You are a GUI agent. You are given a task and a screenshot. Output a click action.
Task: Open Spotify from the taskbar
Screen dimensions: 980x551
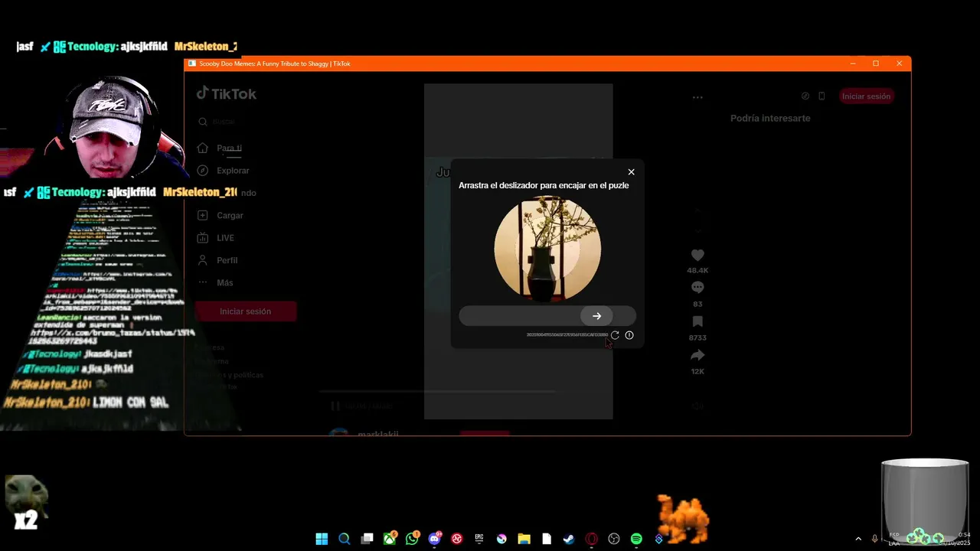tap(636, 539)
